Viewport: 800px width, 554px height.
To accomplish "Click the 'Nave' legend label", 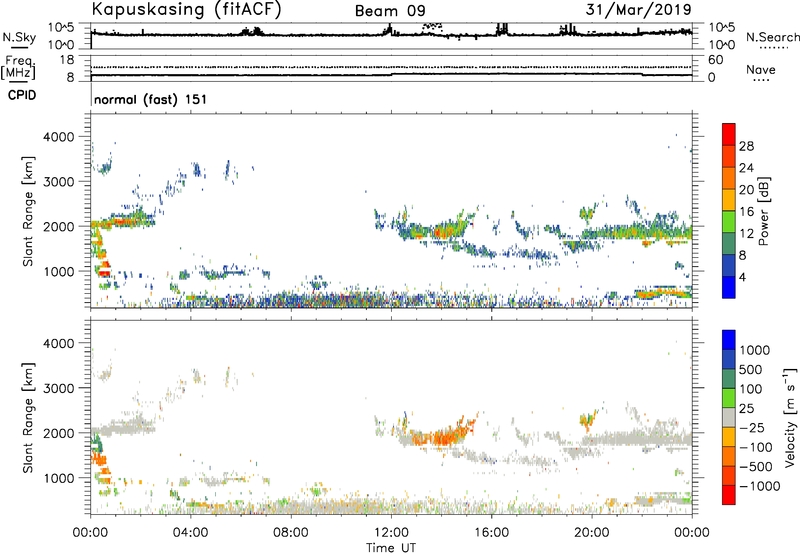I will 760,69.
